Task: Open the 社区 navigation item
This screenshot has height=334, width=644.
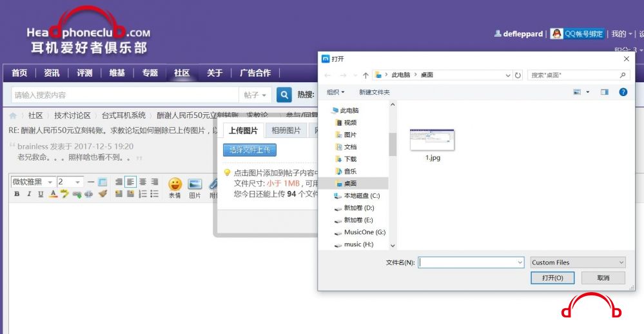Action: click(x=182, y=73)
